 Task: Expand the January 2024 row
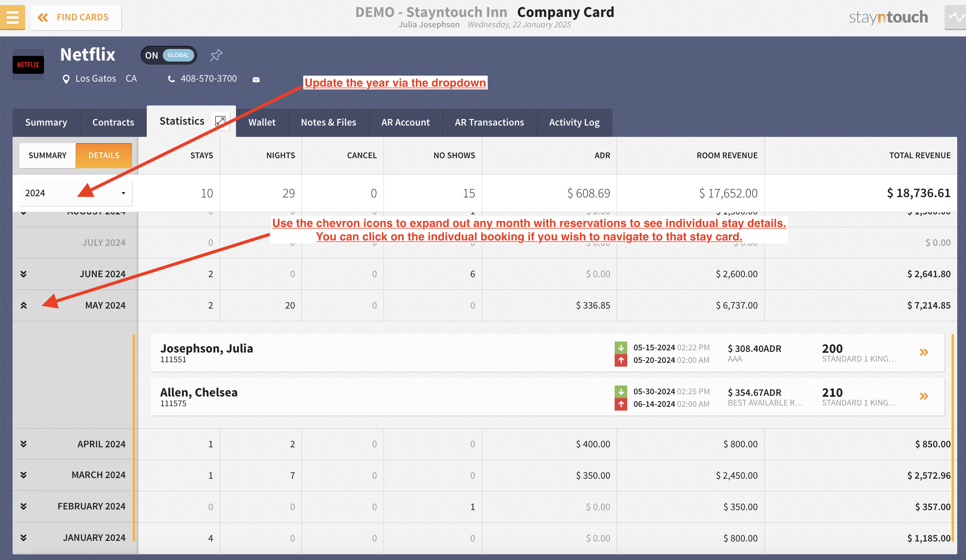click(23, 538)
